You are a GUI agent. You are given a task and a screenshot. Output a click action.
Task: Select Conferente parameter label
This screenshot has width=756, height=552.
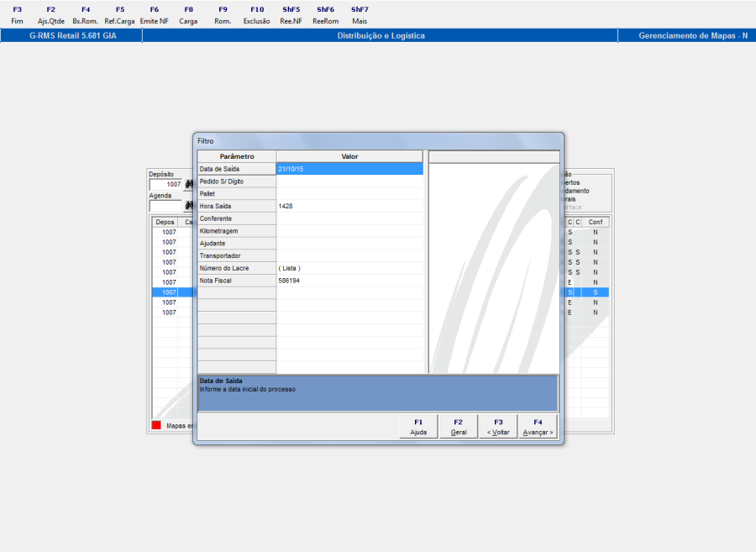[x=237, y=218]
